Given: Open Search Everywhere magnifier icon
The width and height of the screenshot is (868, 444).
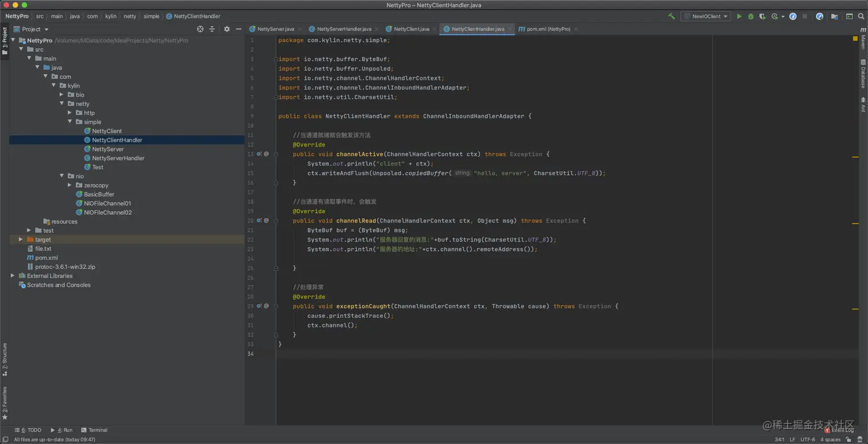Looking at the screenshot, I should point(861,17).
